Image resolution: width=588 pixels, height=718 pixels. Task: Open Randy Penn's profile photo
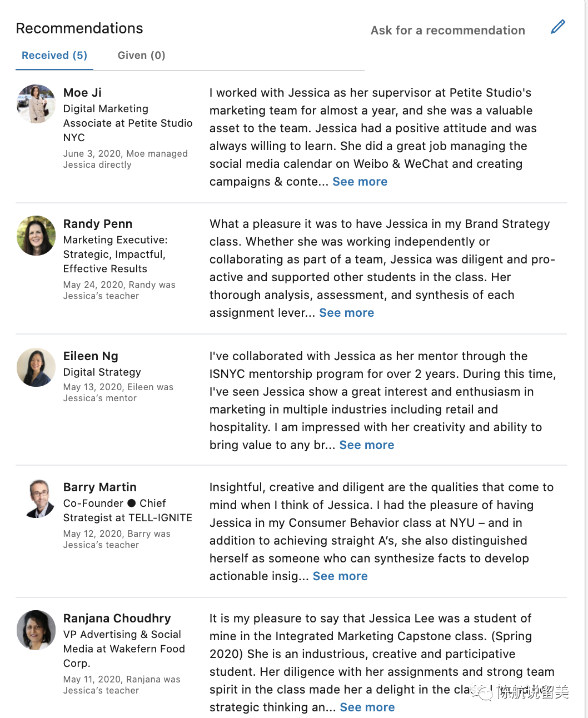[36, 236]
